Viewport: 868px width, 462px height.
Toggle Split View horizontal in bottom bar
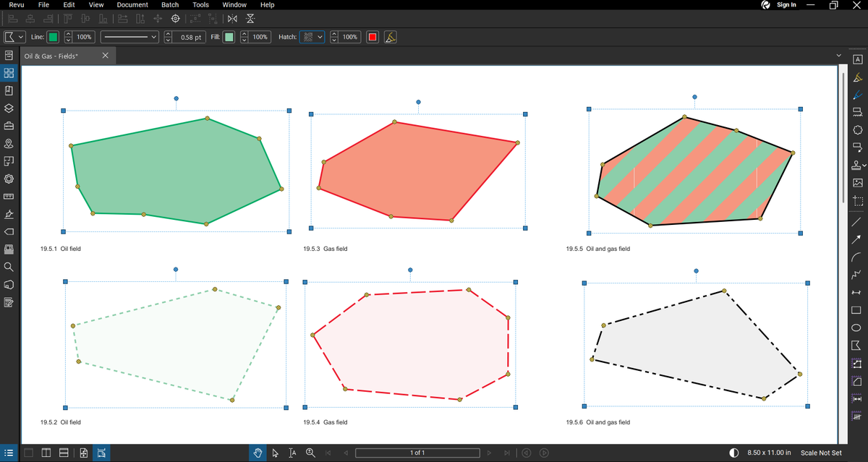[64, 453]
